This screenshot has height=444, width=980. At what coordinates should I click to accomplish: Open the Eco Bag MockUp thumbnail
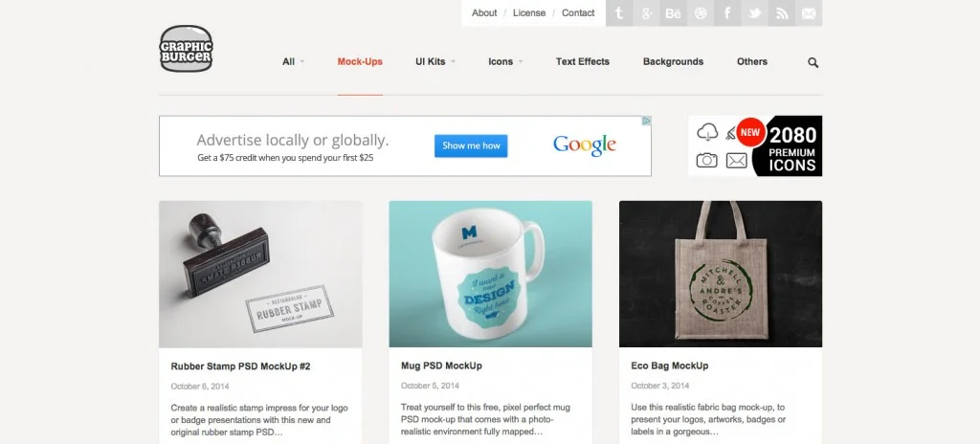point(721,274)
